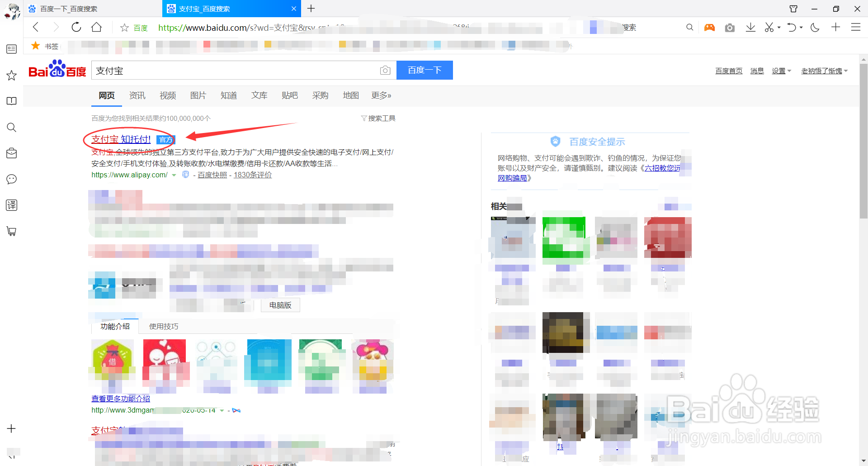Image resolution: width=868 pixels, height=466 pixels.
Task: Click the browser back arrow
Action: click(x=36, y=28)
